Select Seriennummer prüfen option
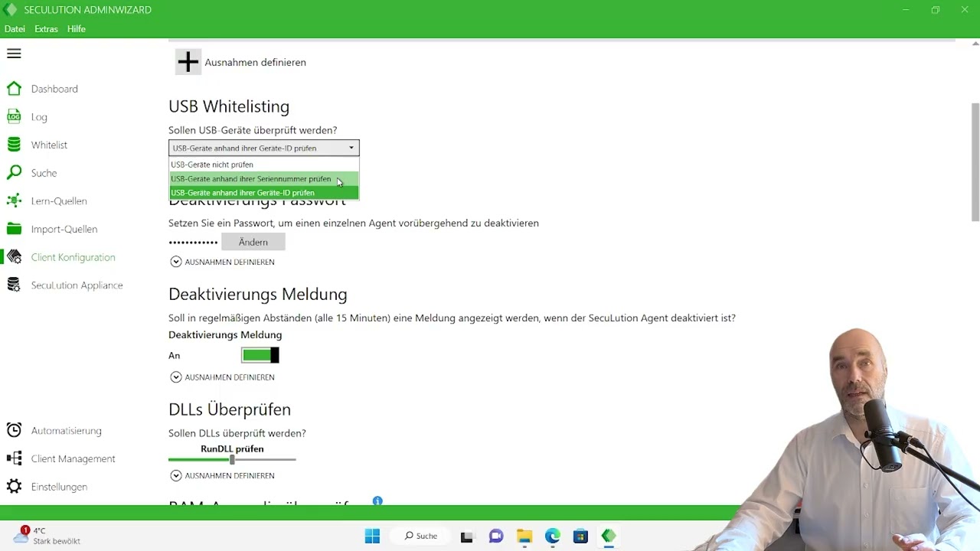The width and height of the screenshot is (980, 551). tap(264, 179)
